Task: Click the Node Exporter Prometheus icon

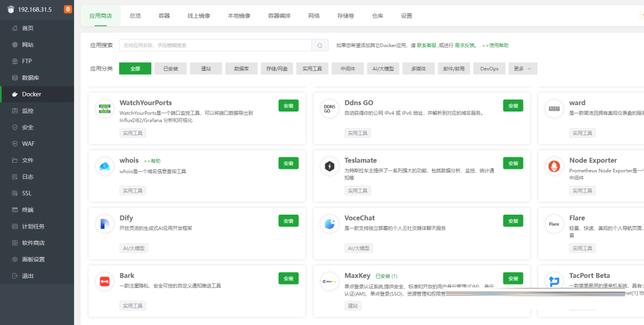Action: [554, 166]
